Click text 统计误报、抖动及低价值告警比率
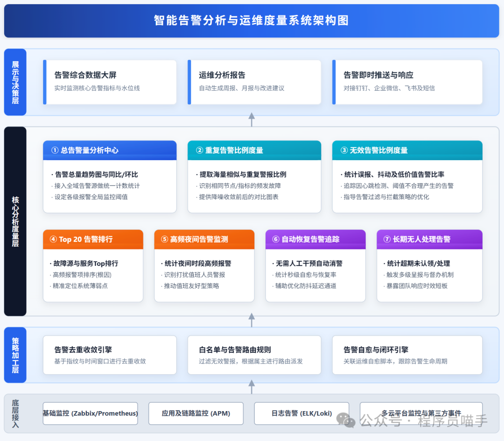504x441 pixels. (394, 174)
